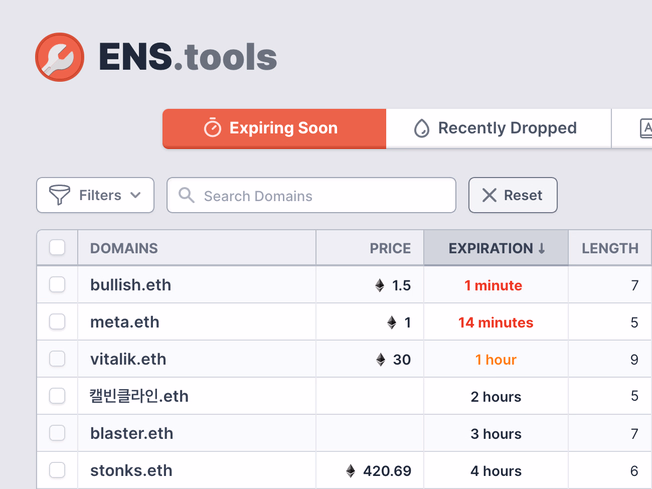652x489 pixels.
Task: Click the Filters chevron arrow
Action: click(136, 195)
